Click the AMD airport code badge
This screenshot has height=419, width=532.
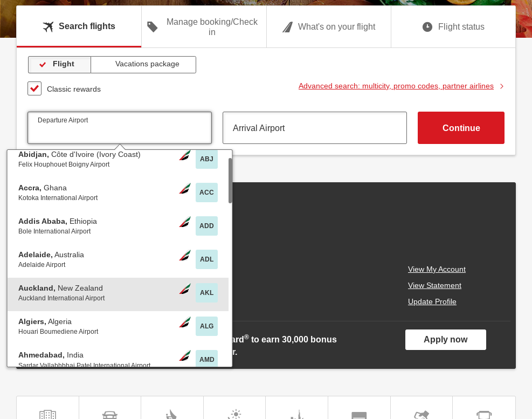pyautogui.click(x=206, y=359)
